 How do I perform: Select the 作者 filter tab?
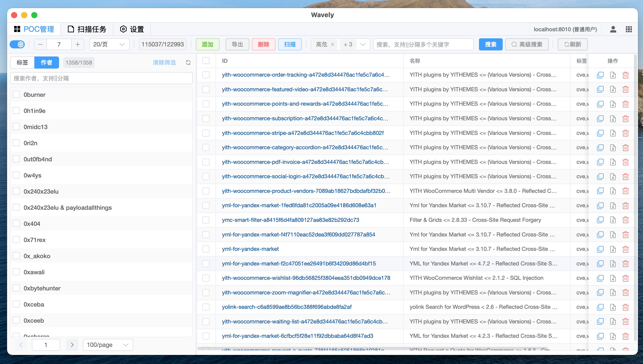(x=47, y=63)
